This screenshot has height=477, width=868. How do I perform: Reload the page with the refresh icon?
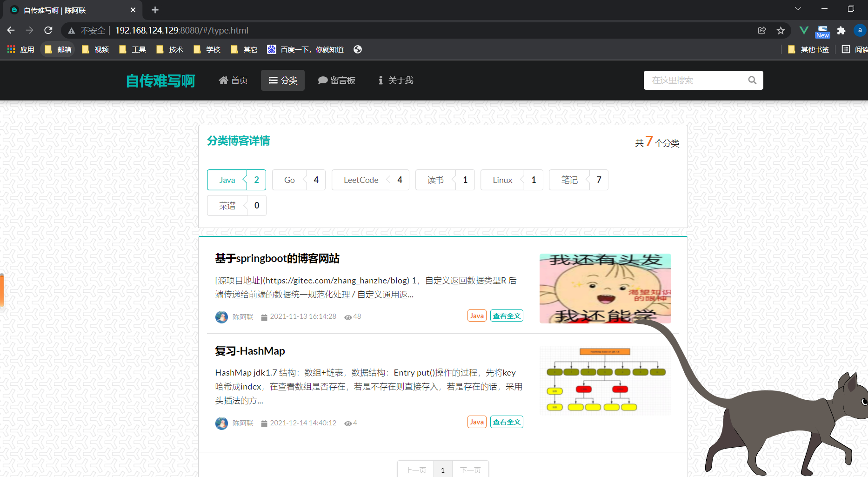tap(48, 30)
